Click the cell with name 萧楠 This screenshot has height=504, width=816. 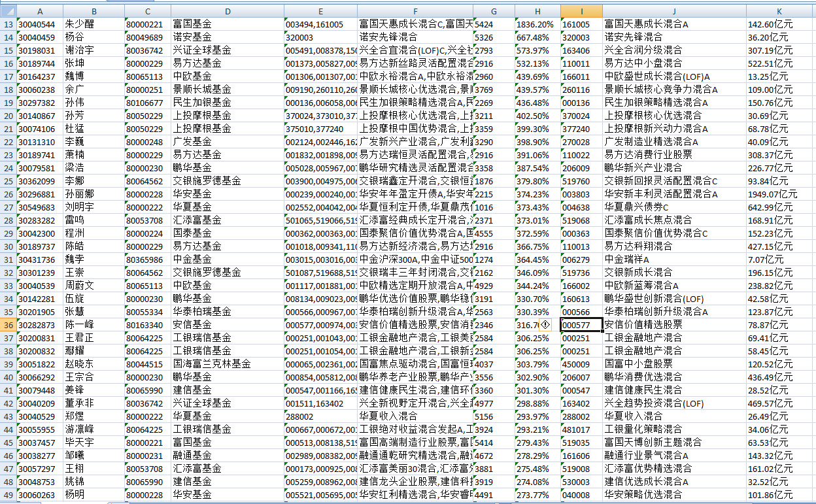click(x=94, y=155)
